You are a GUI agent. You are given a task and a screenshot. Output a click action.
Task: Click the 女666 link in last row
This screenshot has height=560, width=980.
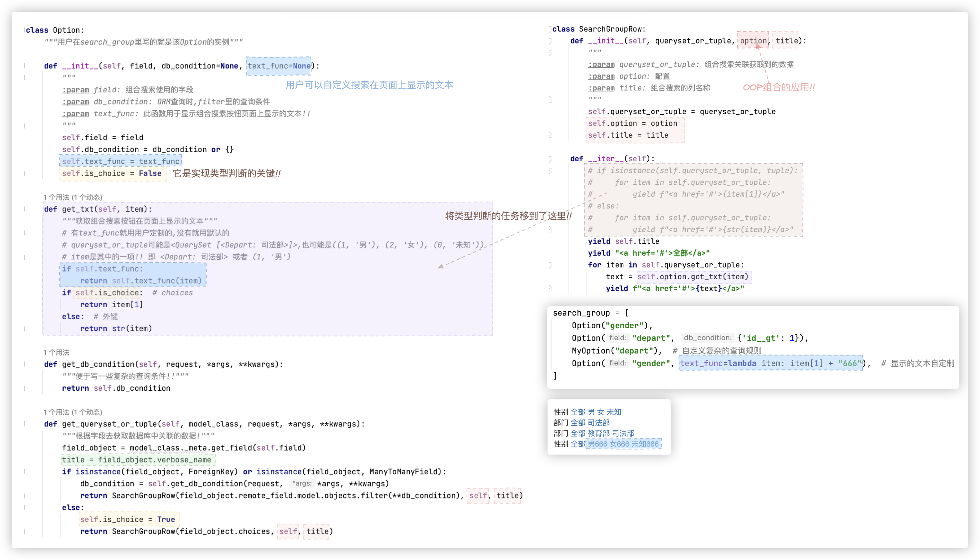[619, 444]
